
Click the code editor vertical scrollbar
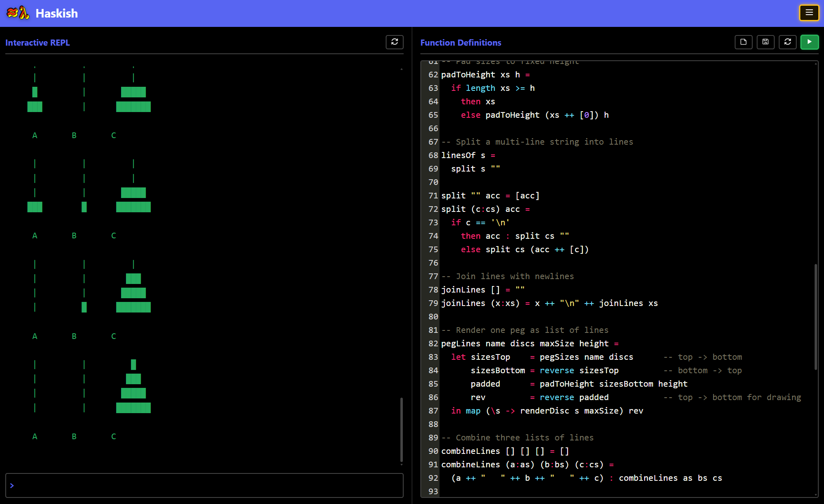point(815,317)
